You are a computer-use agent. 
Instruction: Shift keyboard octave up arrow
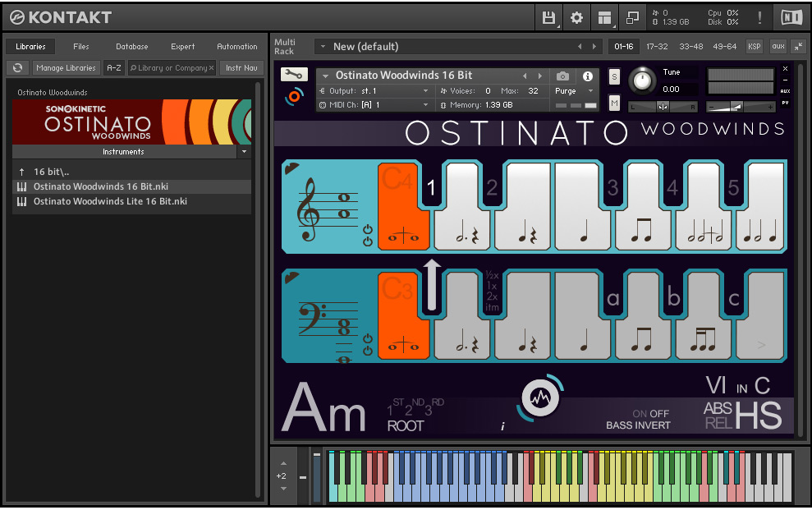pos(283,463)
